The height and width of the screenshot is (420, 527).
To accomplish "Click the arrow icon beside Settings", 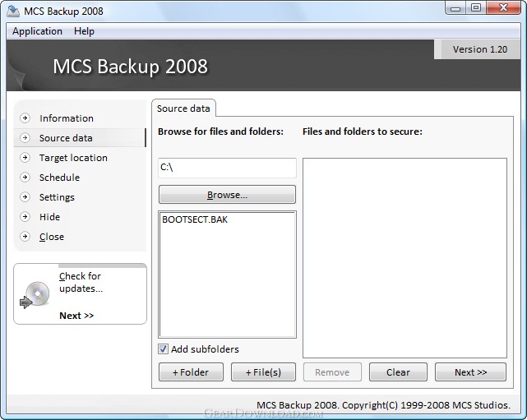I will [x=25, y=197].
